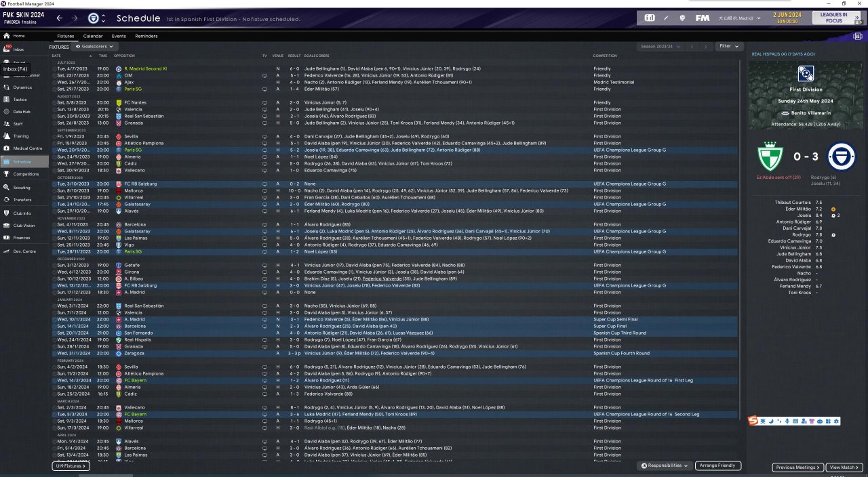
Task: Select the Barcelona Super Cup Final row
Action: click(393, 326)
